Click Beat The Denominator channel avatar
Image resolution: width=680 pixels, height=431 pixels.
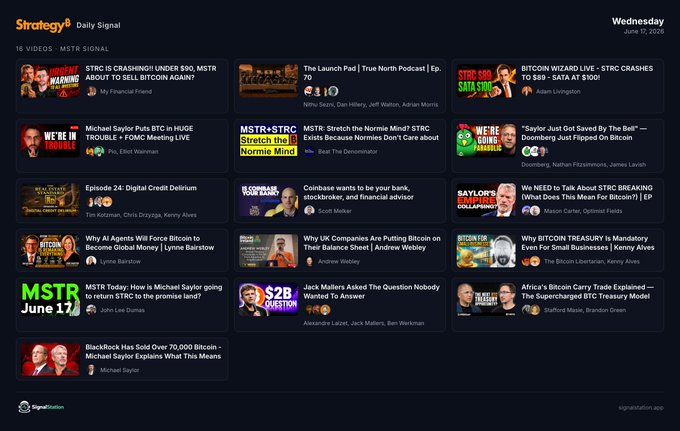(309, 151)
